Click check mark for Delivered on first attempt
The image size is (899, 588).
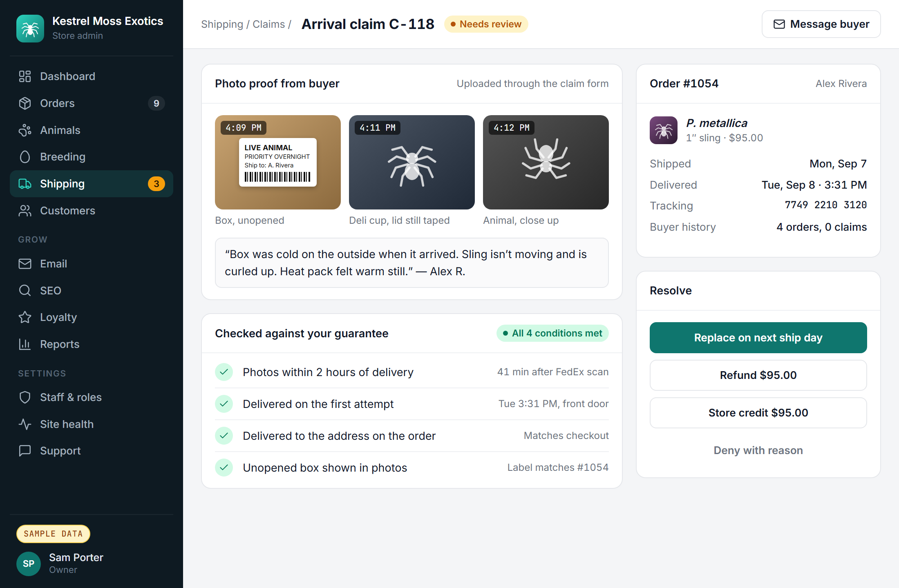coord(224,404)
